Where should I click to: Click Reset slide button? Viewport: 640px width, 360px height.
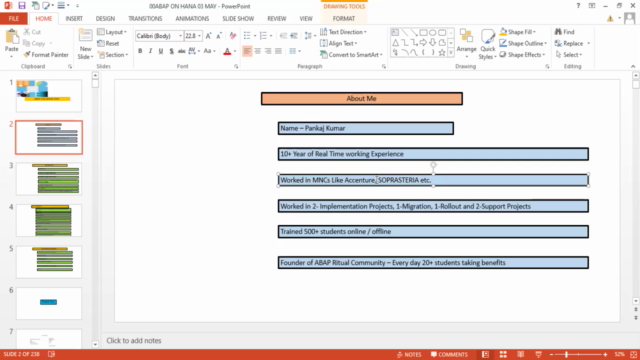(109, 43)
